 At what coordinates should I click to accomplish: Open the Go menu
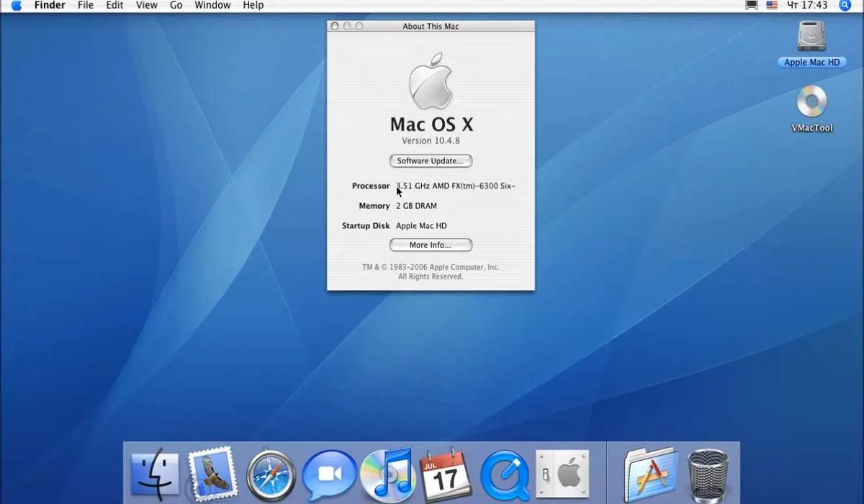click(176, 6)
